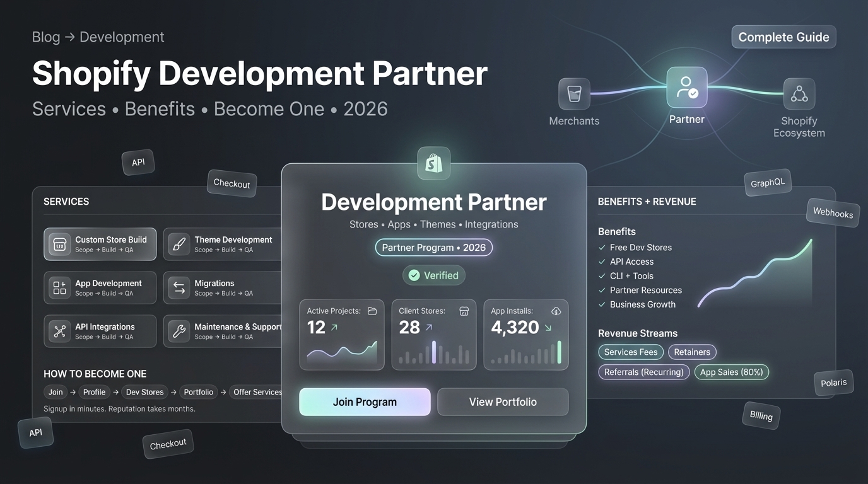Open Blog from the breadcrumb
The width and height of the screenshot is (868, 484).
tap(45, 37)
